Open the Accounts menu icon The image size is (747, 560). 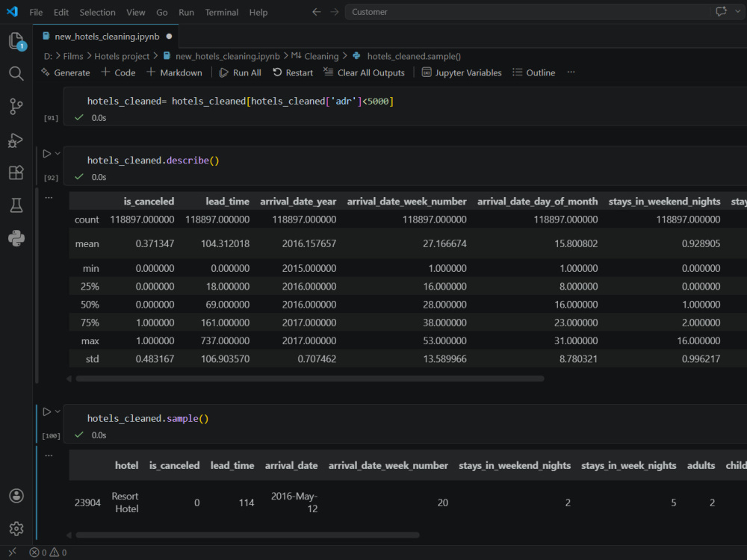[16, 496]
